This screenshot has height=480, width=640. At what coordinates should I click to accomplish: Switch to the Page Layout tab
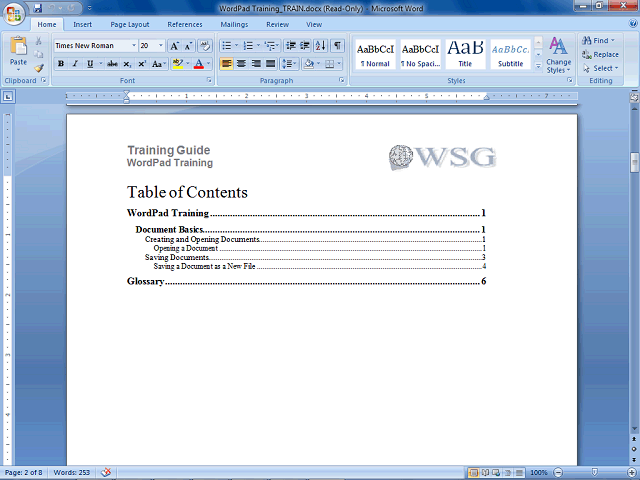tap(130, 24)
